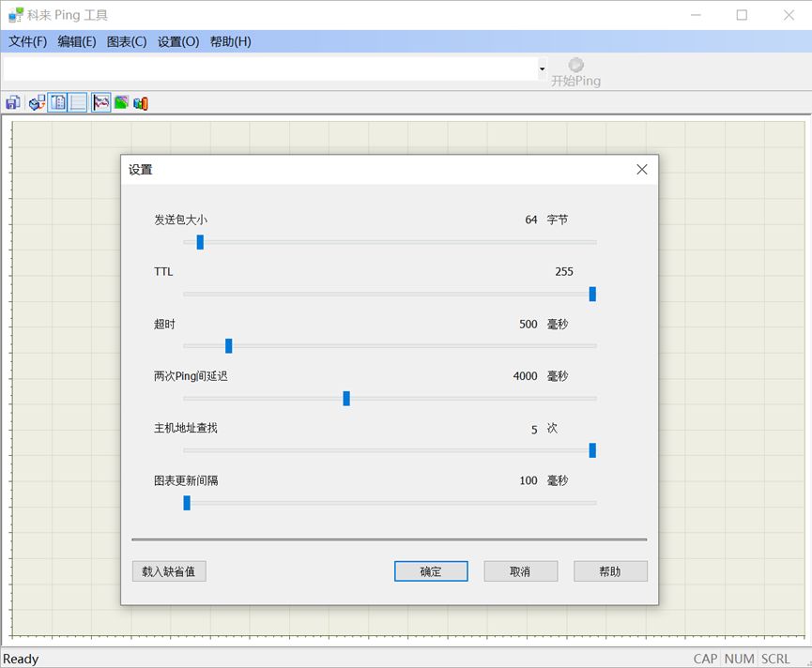
Task: Close the 设置 dialog with X
Action: tap(642, 169)
